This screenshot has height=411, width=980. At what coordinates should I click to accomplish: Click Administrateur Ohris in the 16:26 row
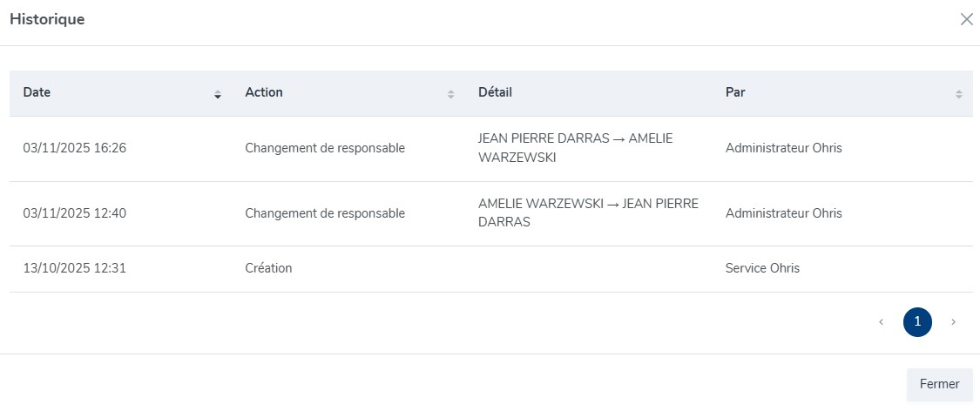[783, 148]
